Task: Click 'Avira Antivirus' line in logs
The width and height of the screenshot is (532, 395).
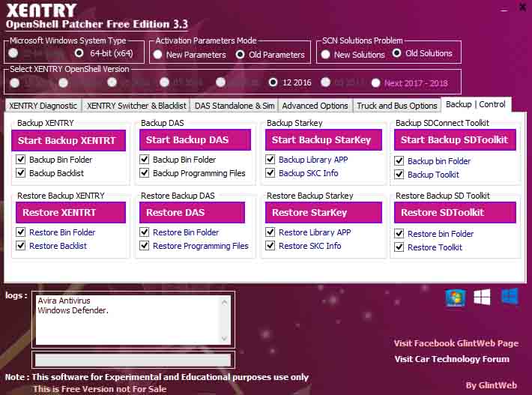Action: pyautogui.click(x=64, y=301)
